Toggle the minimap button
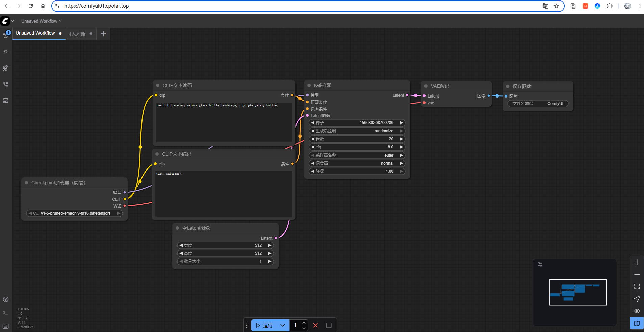Viewport: 644px width, 332px height. (x=637, y=323)
